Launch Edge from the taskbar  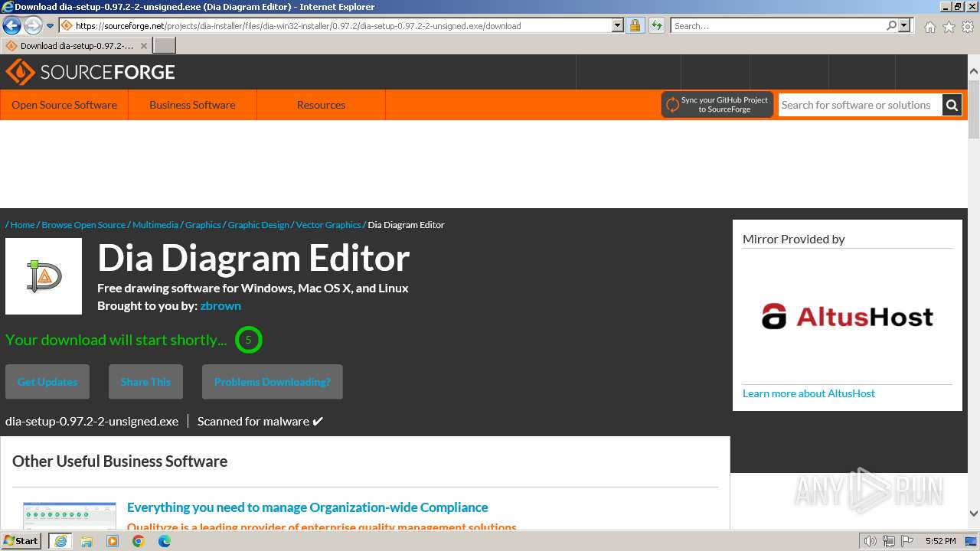[x=165, y=541]
